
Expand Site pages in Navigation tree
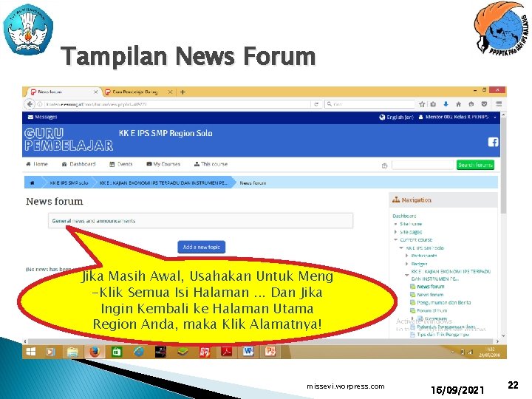(x=395, y=232)
